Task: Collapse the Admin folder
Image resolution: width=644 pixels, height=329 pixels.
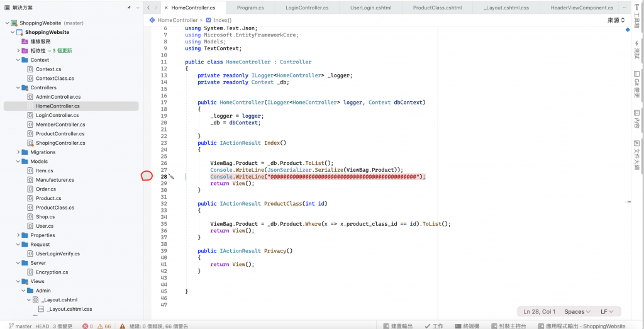Action: [x=23, y=291]
